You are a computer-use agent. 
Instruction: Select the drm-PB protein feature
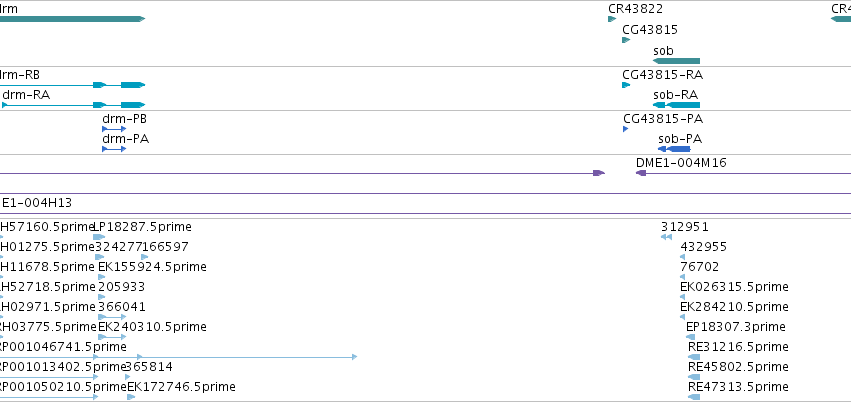click(114, 129)
